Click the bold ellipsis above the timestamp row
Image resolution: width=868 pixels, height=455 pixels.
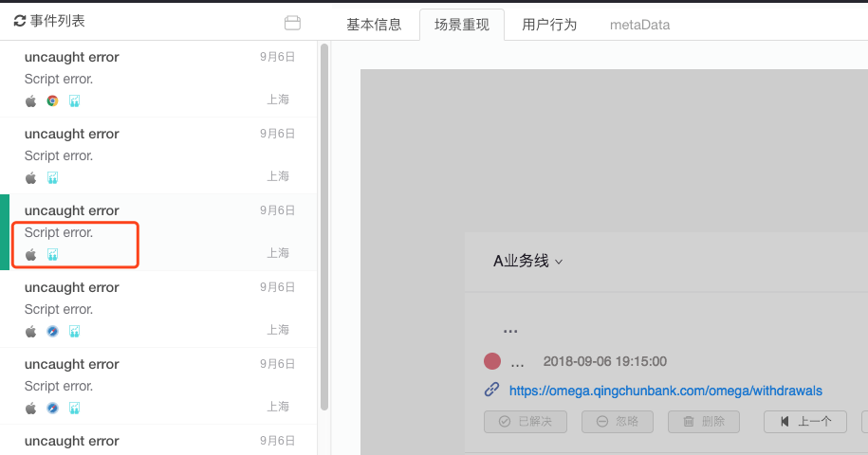coord(509,331)
